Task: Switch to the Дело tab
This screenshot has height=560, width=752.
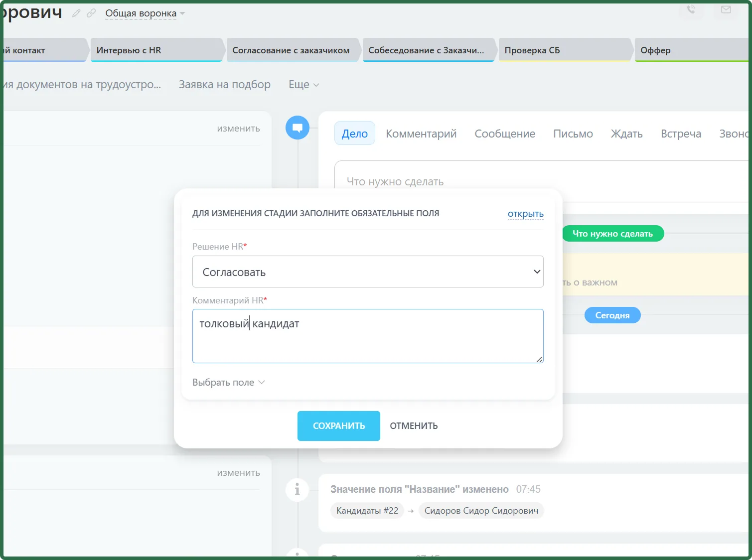Action: tap(355, 134)
